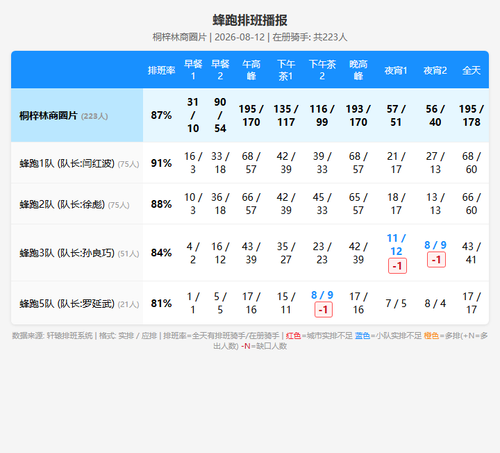This screenshot has width=500, height=453.
Task: Click the 87% rate in 桐梓林商圈片 row
Action: [161, 115]
